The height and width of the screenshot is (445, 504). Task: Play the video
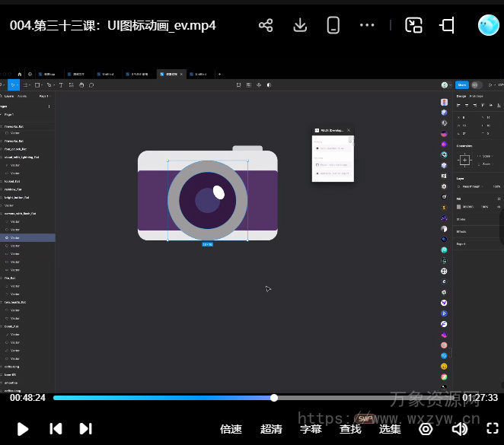[23, 429]
